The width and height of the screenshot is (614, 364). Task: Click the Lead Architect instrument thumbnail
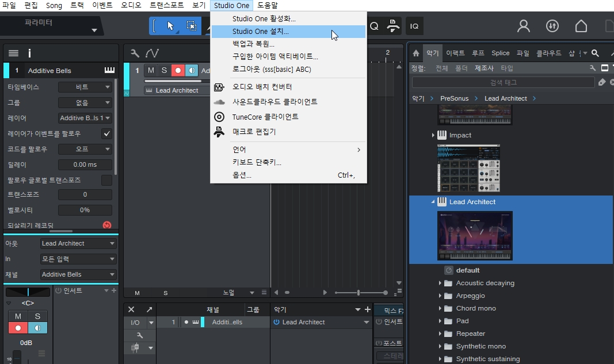coord(475,236)
